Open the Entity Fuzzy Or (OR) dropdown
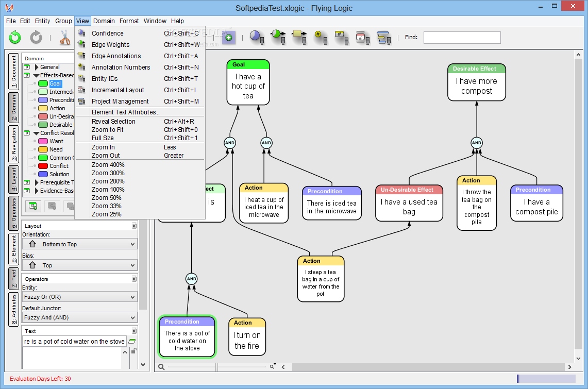Screen dimensions: 588x389 click(x=80, y=297)
